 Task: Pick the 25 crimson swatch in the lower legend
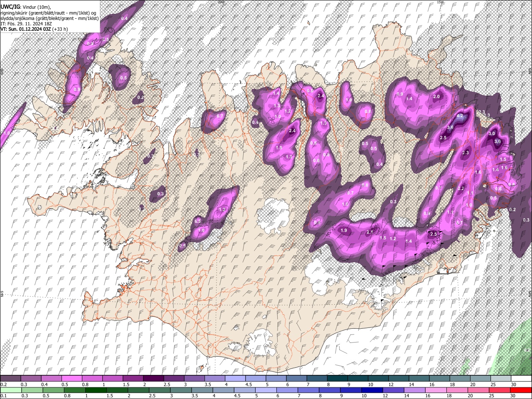pyautogui.click(x=500, y=390)
